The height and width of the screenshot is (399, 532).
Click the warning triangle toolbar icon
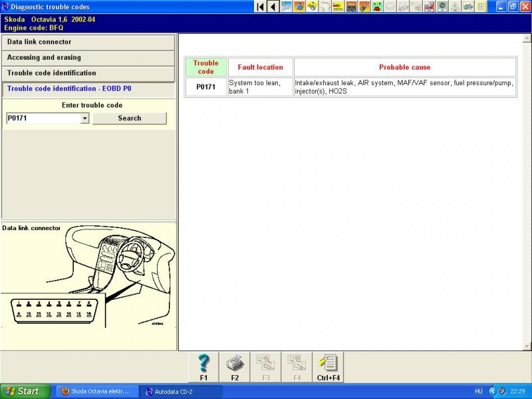click(x=455, y=7)
